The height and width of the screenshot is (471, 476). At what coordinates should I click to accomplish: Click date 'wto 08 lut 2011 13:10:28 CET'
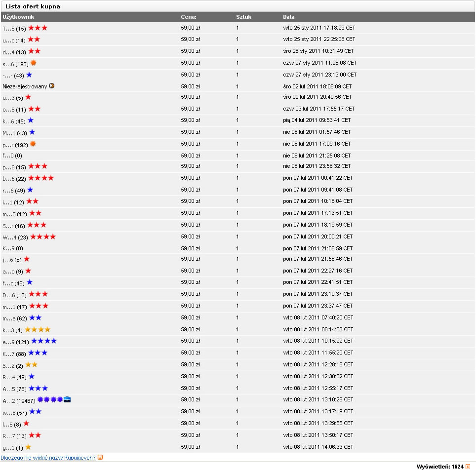(x=318, y=400)
